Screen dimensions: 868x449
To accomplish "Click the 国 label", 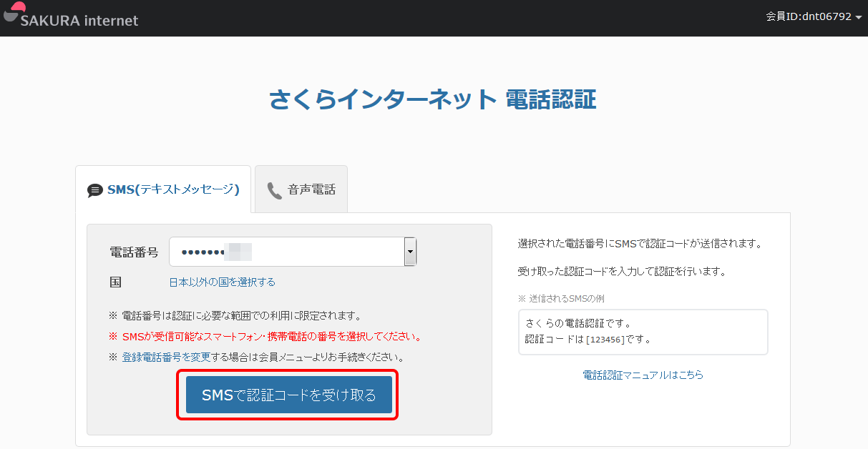I will (115, 282).
